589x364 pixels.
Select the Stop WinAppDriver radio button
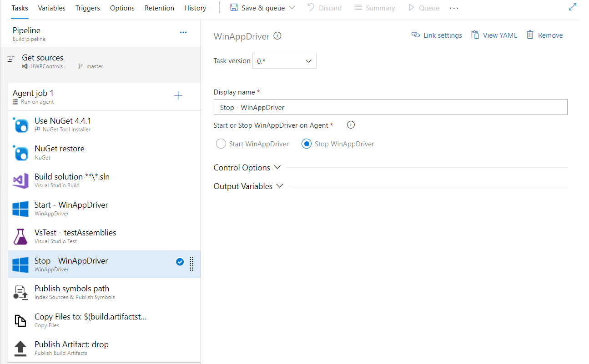coord(307,144)
